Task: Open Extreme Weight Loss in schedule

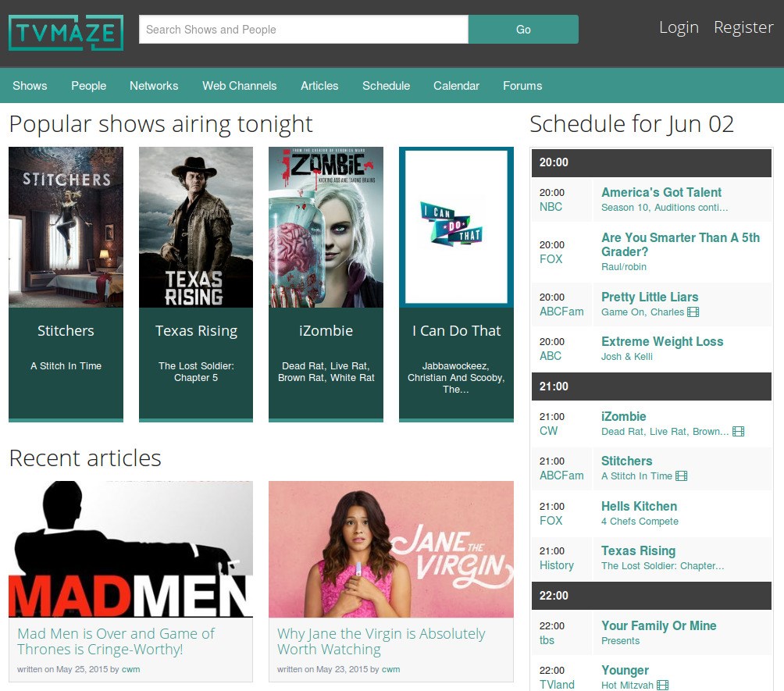Action: [662, 341]
